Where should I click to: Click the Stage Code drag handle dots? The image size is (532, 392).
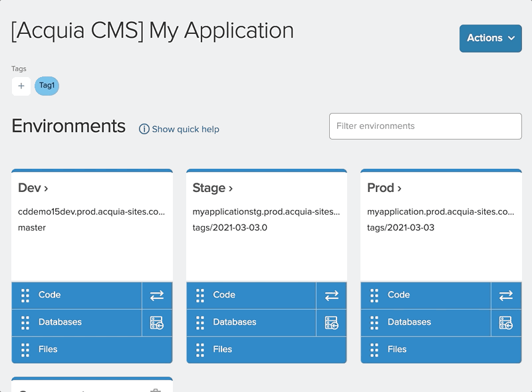(200, 296)
